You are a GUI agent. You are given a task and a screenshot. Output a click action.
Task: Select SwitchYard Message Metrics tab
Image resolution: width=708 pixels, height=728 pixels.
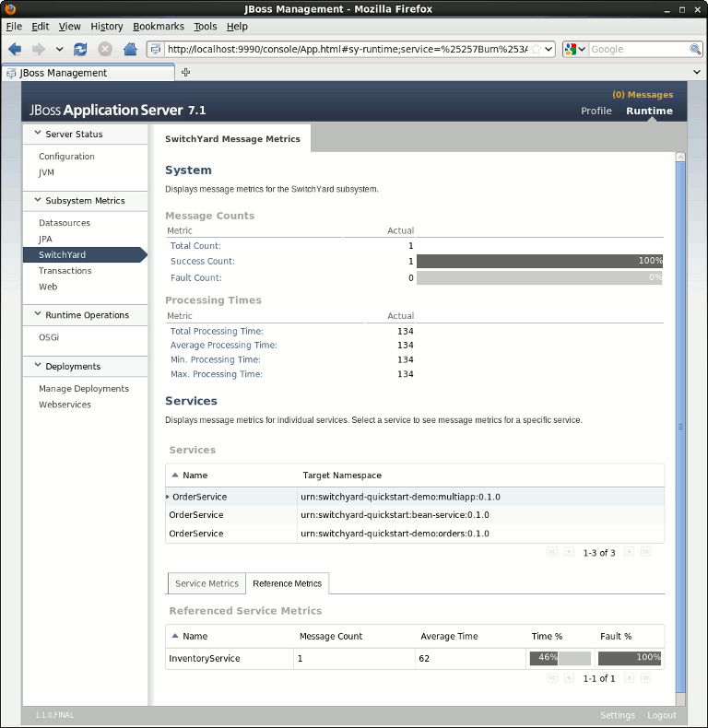pyautogui.click(x=232, y=139)
